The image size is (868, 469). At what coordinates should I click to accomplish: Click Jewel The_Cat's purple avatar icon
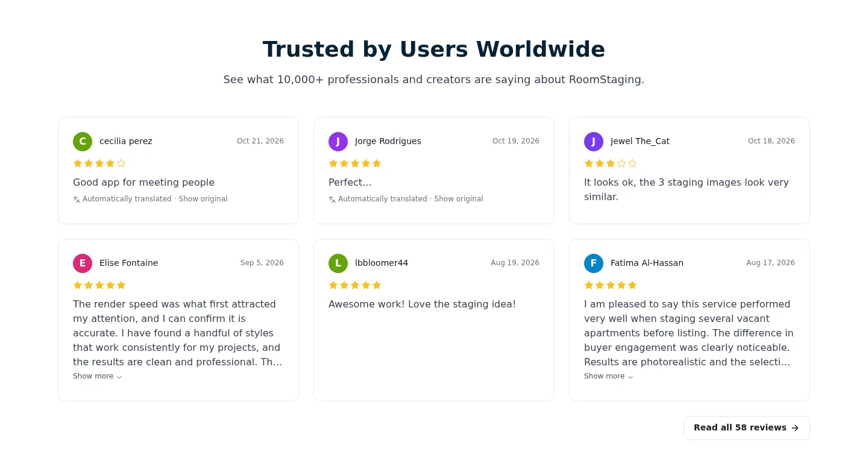pos(594,142)
